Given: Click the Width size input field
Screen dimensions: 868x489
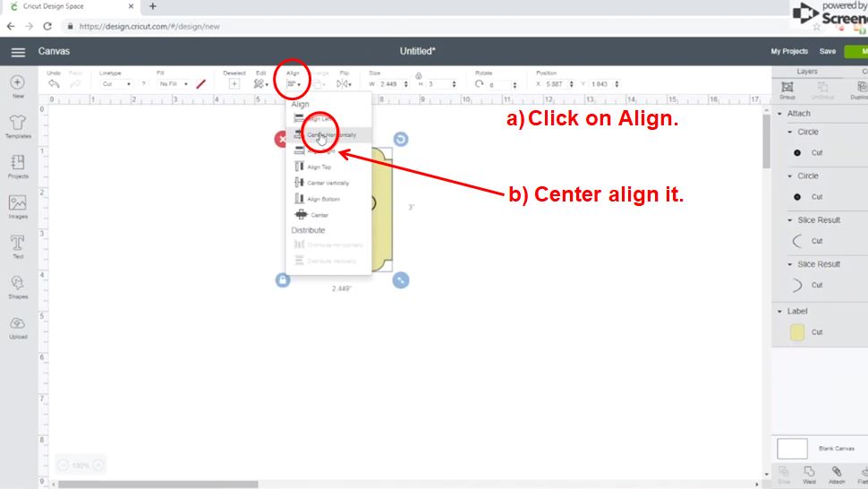Looking at the screenshot, I should (x=390, y=84).
